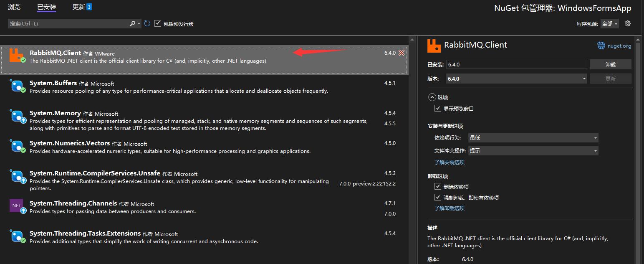The image size is (644, 264).
Task: Open file conflict action dropdown
Action: point(533,150)
